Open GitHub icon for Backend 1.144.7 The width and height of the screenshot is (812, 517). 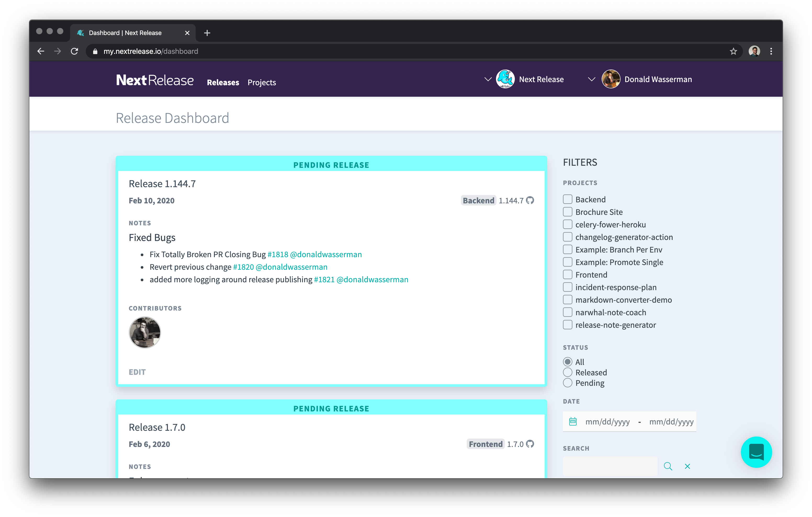pyautogui.click(x=530, y=200)
